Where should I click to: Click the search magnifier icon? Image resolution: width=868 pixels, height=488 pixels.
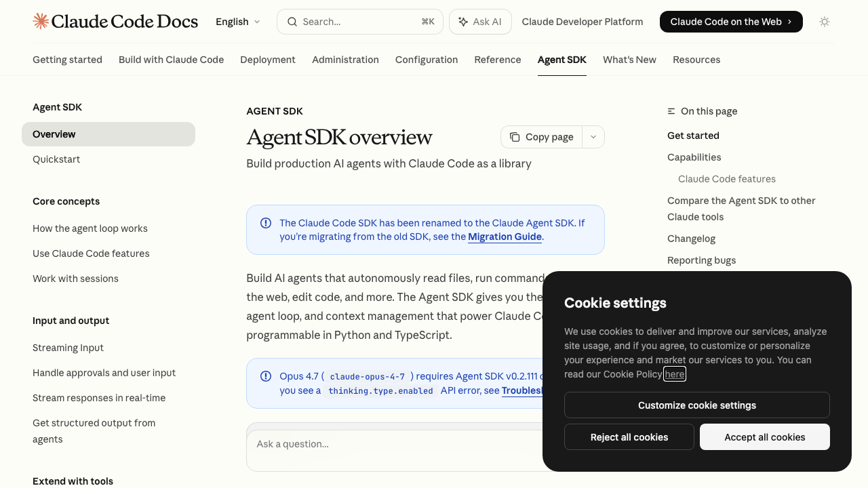pyautogui.click(x=292, y=21)
